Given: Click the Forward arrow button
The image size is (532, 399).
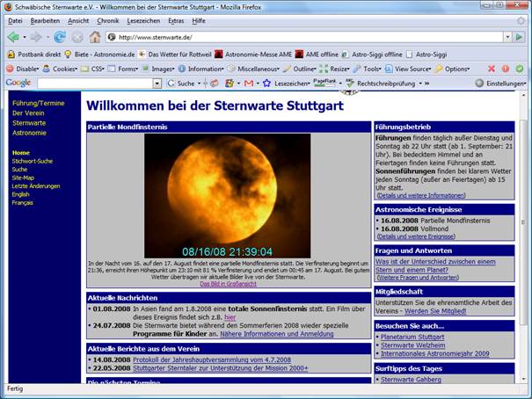Looking at the screenshot, I should 36,37.
